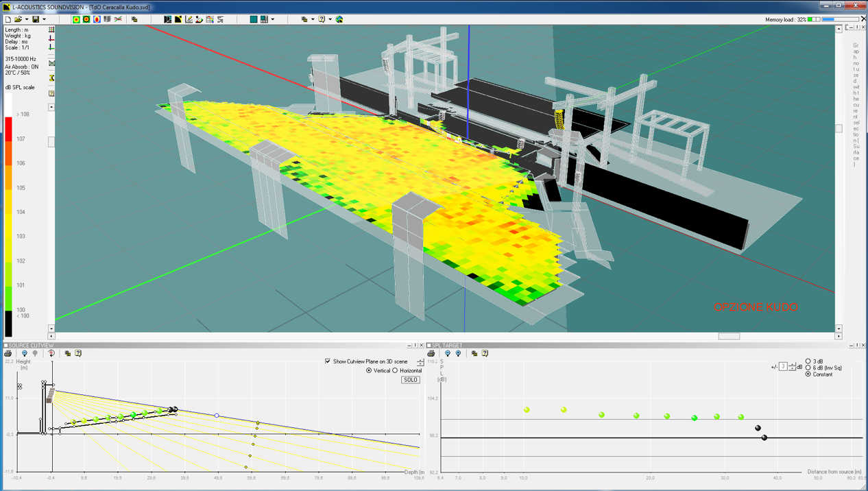Click the SPL TARGET panel title
The height and width of the screenshot is (491, 868).
(x=448, y=345)
